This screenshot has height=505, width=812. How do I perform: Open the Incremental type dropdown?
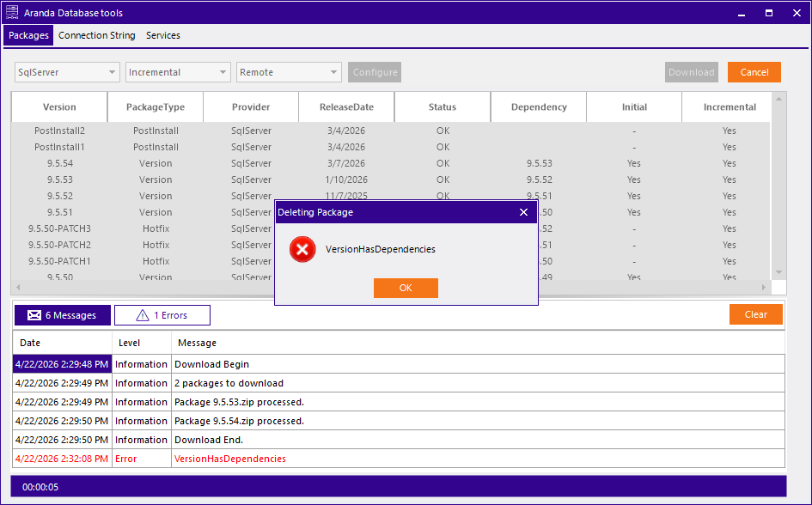coord(178,72)
